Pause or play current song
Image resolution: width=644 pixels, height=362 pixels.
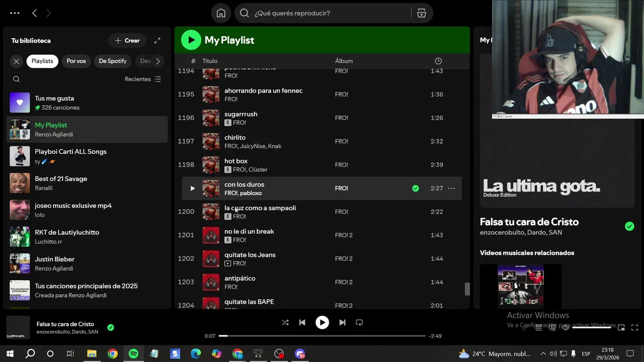point(322,322)
